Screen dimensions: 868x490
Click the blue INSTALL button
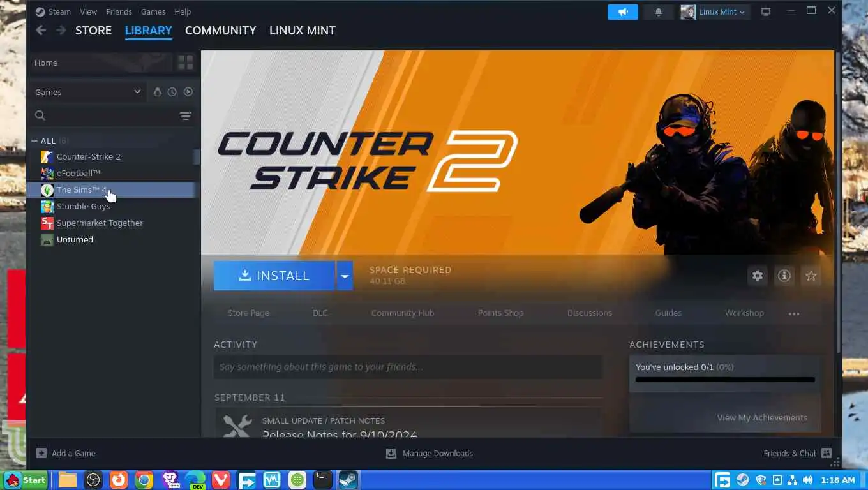[274, 276]
